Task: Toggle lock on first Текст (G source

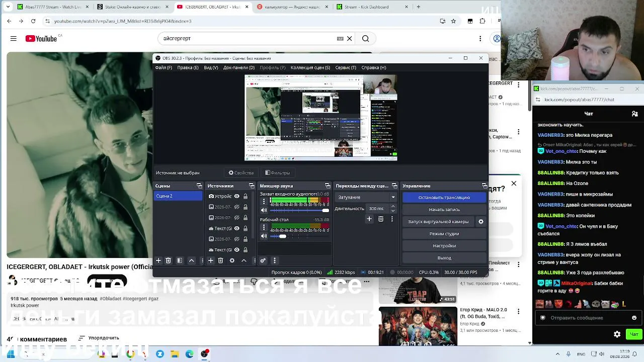Action: point(246,229)
